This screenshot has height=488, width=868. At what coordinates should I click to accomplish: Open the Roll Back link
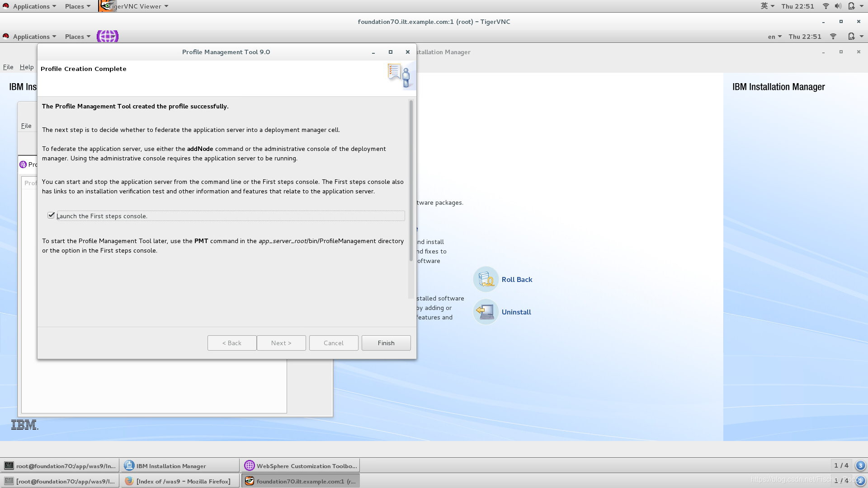pyautogui.click(x=517, y=280)
